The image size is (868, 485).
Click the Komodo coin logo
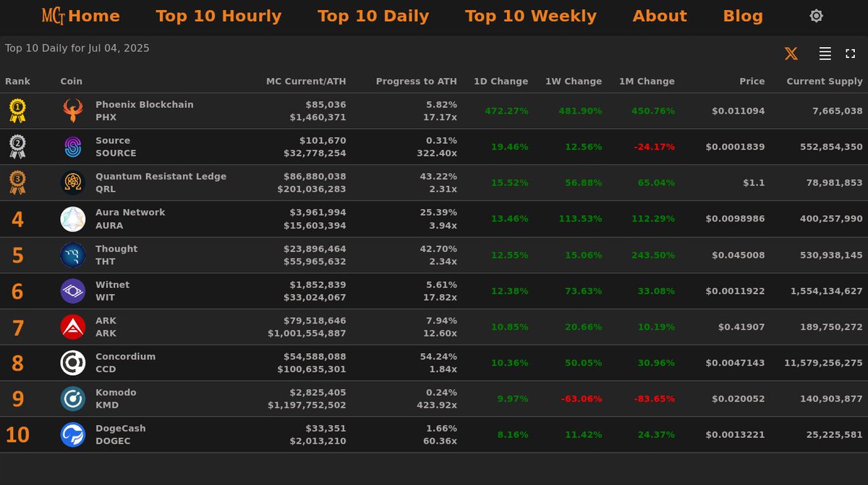(73, 399)
